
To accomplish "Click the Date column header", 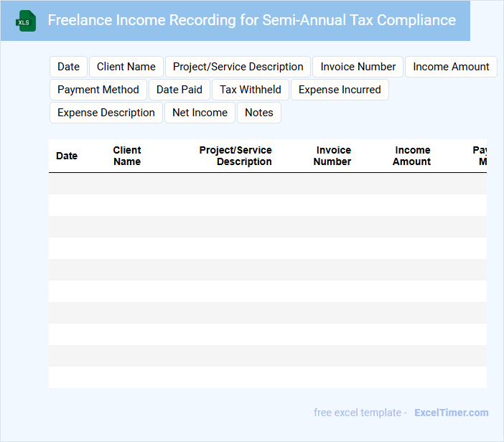I will pos(67,156).
